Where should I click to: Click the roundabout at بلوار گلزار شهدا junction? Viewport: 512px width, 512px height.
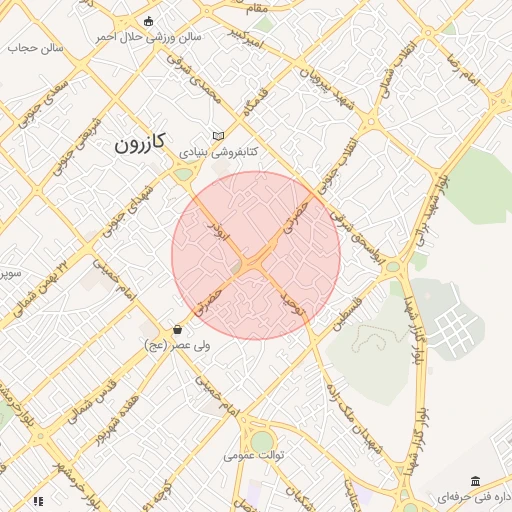pos(393,266)
